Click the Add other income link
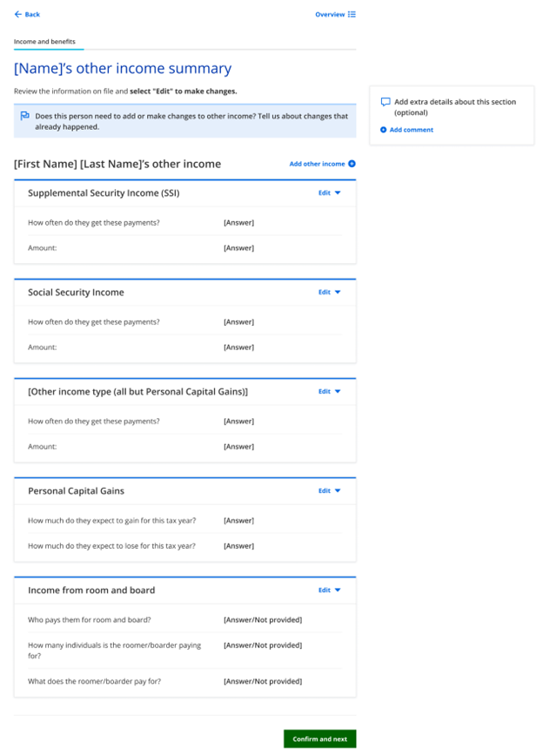This screenshot has height=756, width=543. click(317, 164)
